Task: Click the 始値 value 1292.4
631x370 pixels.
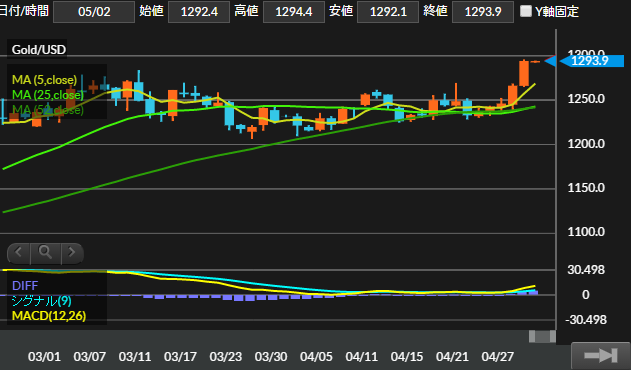Action: pyautogui.click(x=199, y=12)
